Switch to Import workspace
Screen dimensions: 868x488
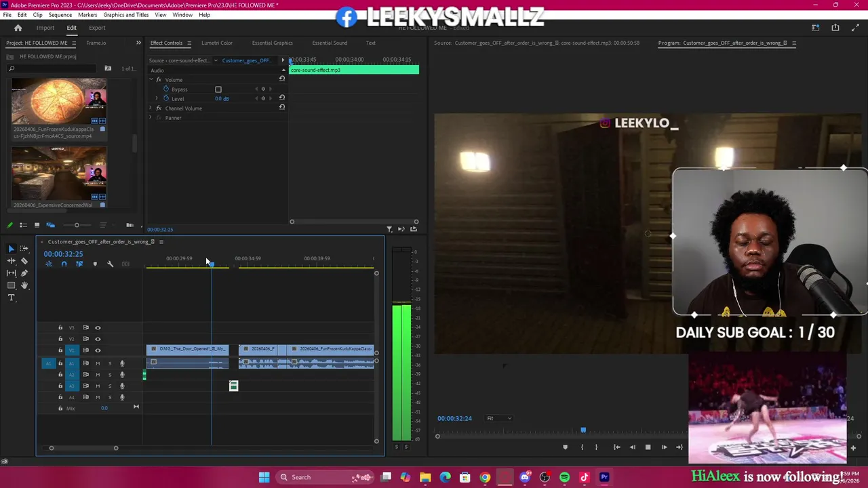pos(45,28)
